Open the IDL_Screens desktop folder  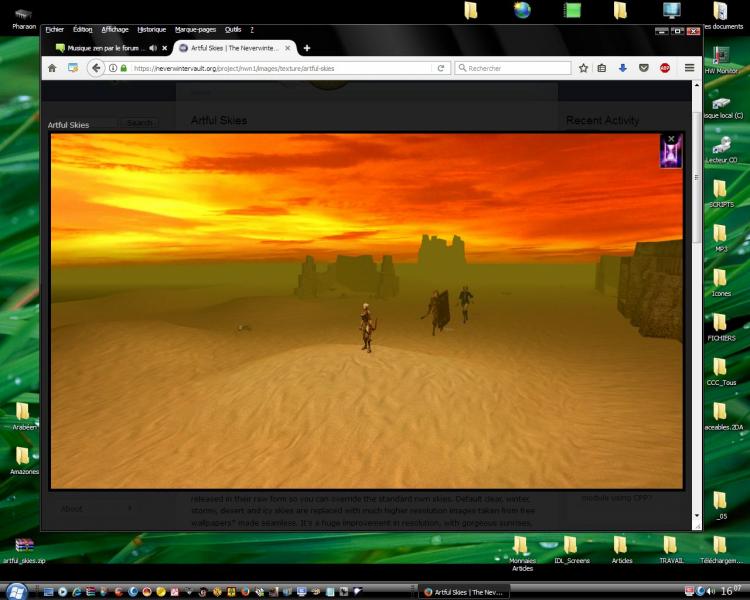tap(572, 550)
